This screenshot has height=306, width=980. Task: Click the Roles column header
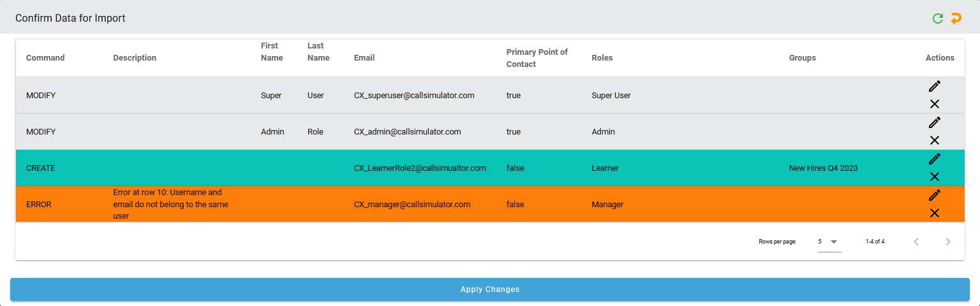pyautogui.click(x=602, y=58)
